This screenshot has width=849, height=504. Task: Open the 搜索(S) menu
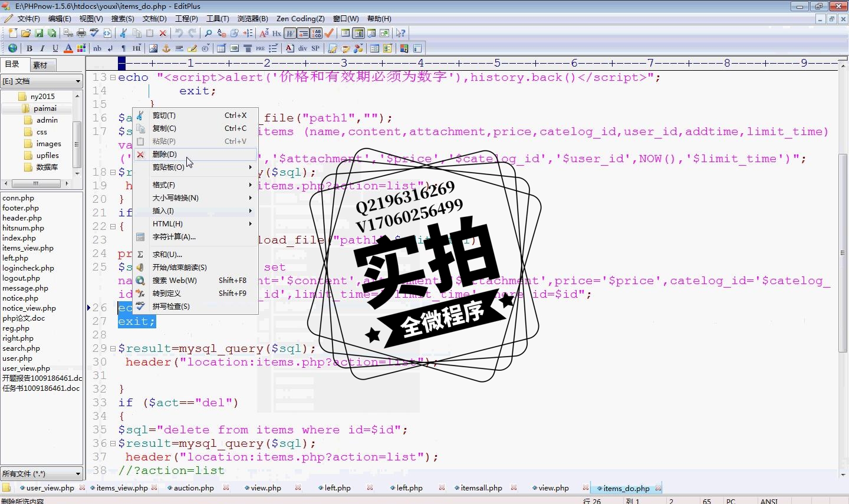123,19
